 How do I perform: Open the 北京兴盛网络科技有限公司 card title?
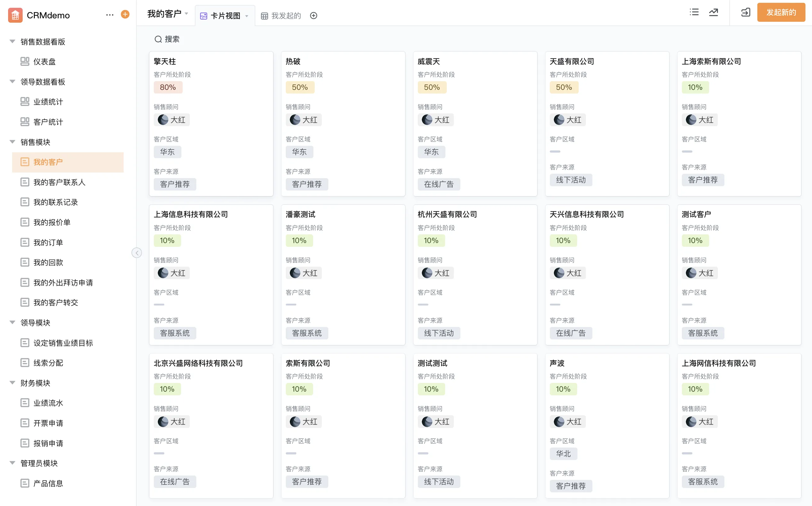point(198,363)
